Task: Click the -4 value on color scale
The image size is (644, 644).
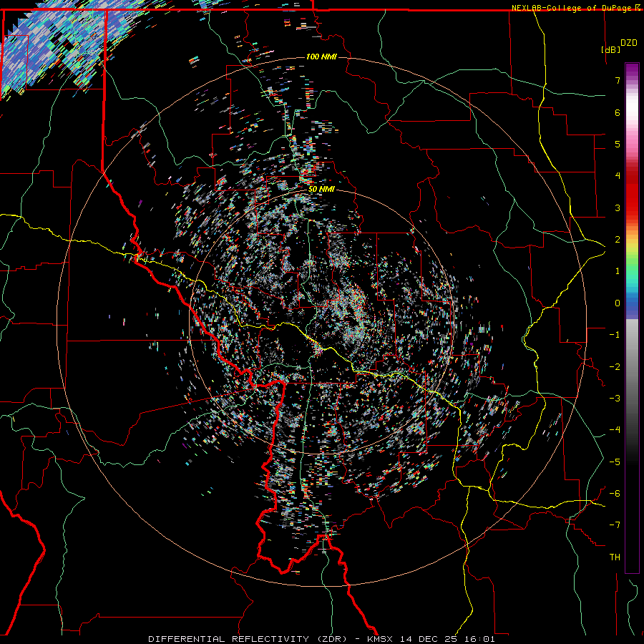Action: coord(615,430)
